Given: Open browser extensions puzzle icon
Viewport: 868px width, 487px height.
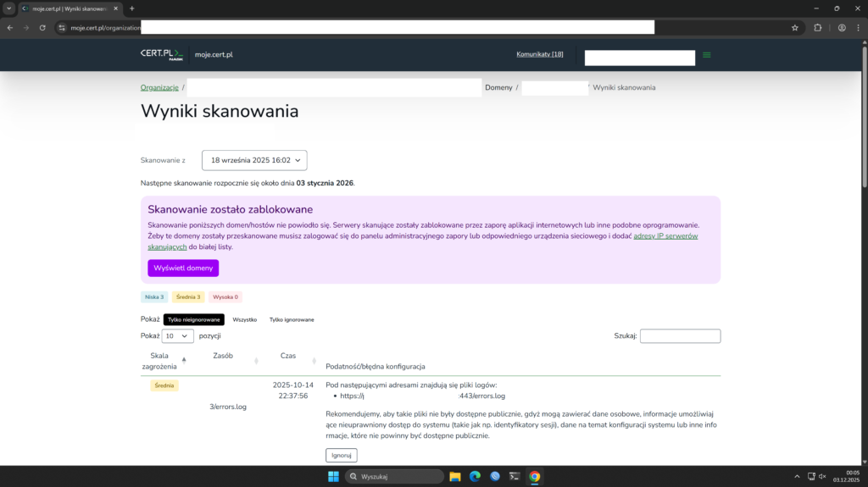Looking at the screenshot, I should pyautogui.click(x=818, y=28).
